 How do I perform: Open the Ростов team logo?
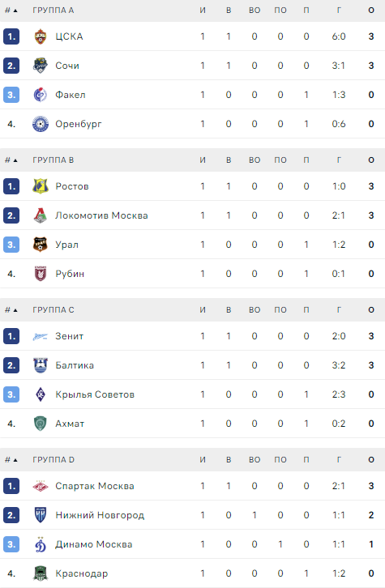pos(41,186)
